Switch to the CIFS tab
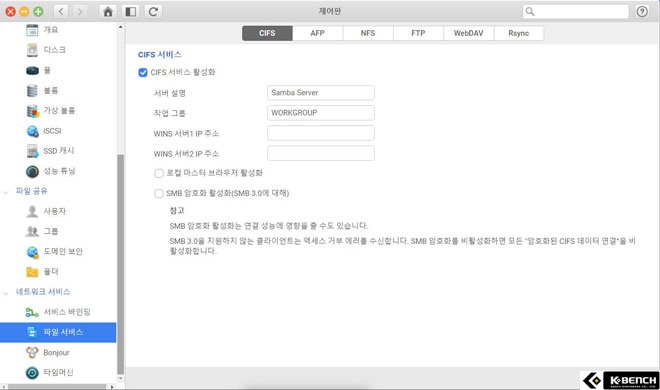 pyautogui.click(x=267, y=33)
